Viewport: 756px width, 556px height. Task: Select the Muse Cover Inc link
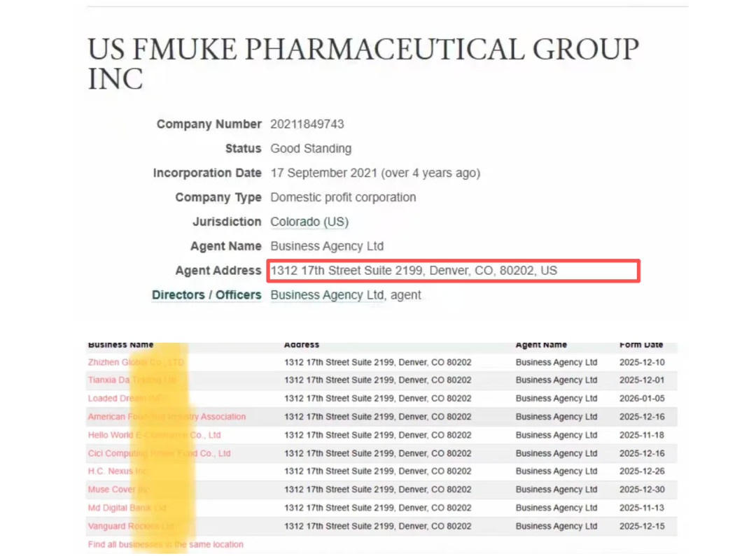click(x=118, y=490)
